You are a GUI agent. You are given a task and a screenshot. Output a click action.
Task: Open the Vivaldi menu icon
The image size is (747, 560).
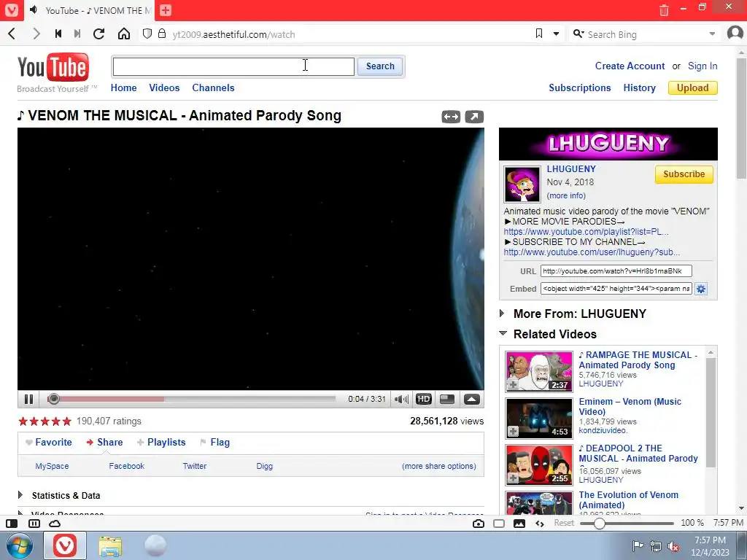(x=12, y=10)
